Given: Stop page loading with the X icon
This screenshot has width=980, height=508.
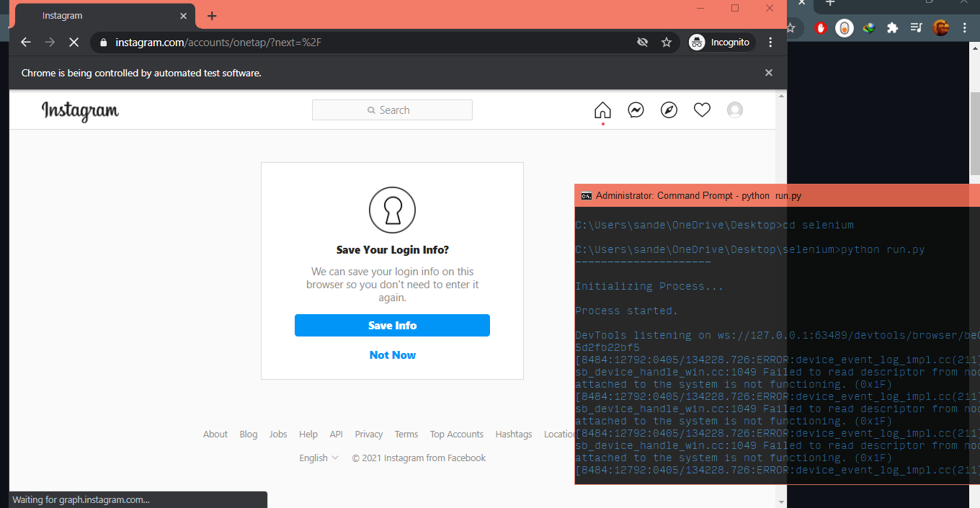Looking at the screenshot, I should [73, 42].
